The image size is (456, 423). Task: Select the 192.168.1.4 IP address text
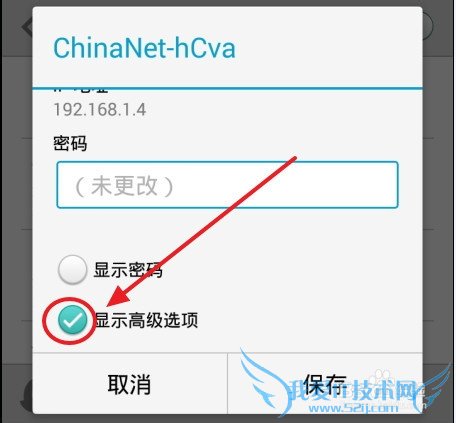click(x=100, y=110)
